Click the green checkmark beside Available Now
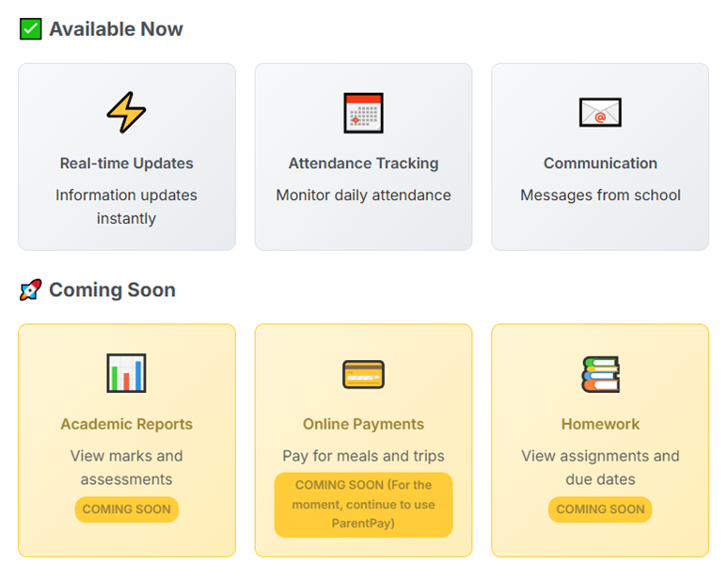 [31, 29]
